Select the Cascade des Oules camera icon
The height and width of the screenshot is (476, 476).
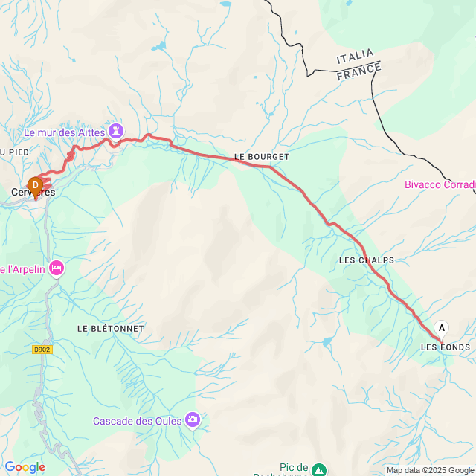[193, 420]
